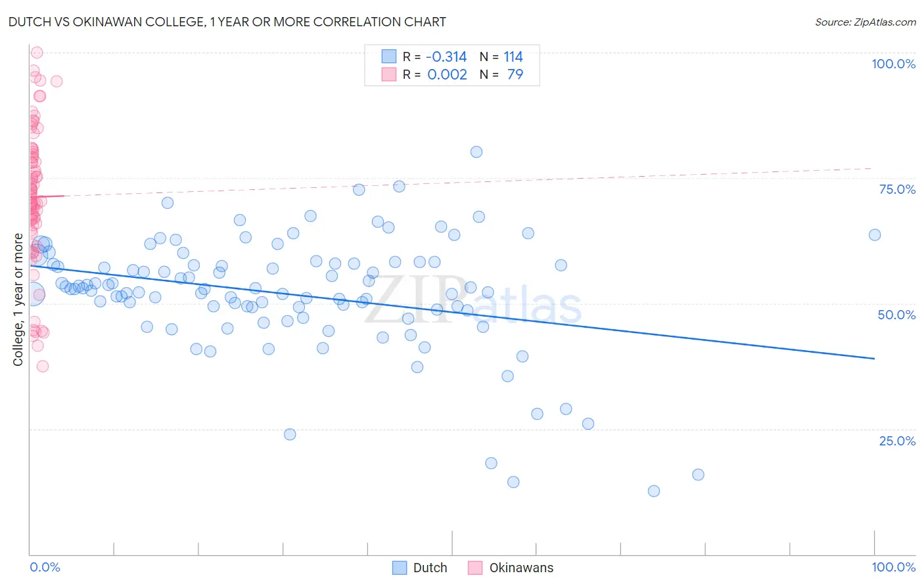This screenshot has height=586, width=924.
Task: Click the 100.0% x-axis label
Action: pos(893,567)
